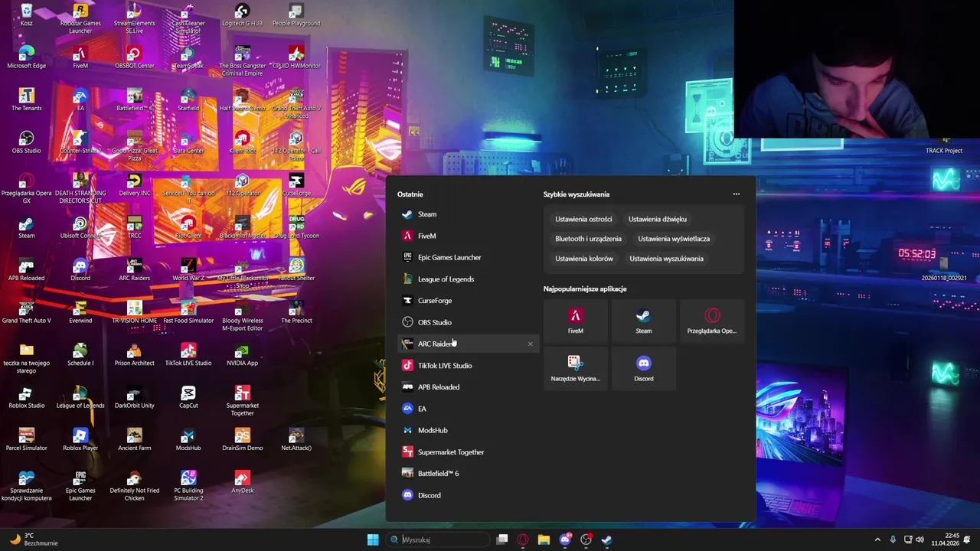This screenshot has height=551, width=980.
Task: Select Microsoft Edge desktop icon
Action: tap(27, 57)
